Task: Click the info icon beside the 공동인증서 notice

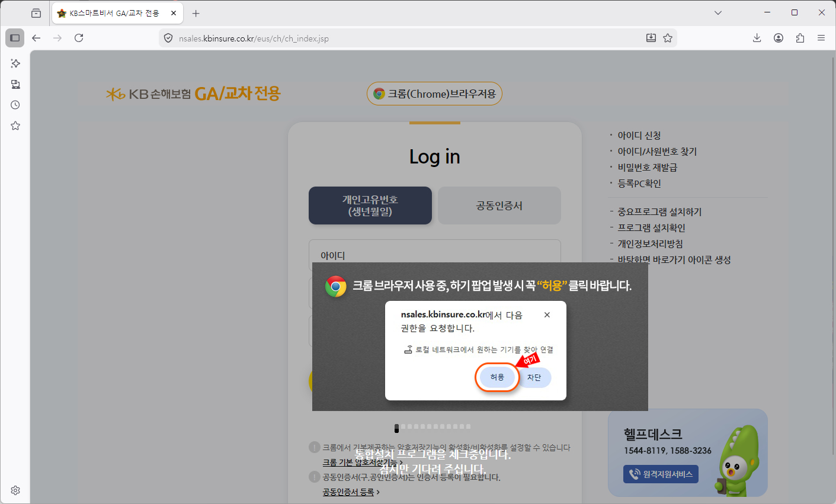Action: (x=315, y=477)
